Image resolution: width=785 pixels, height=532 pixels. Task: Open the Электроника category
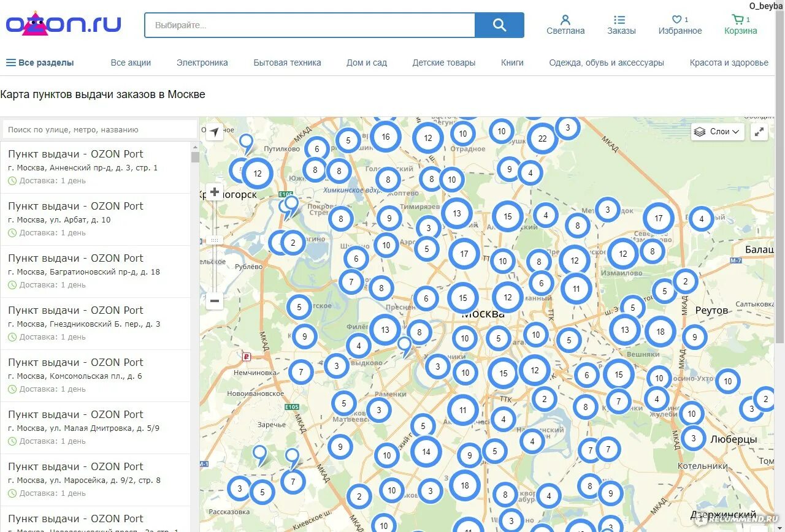pos(202,63)
